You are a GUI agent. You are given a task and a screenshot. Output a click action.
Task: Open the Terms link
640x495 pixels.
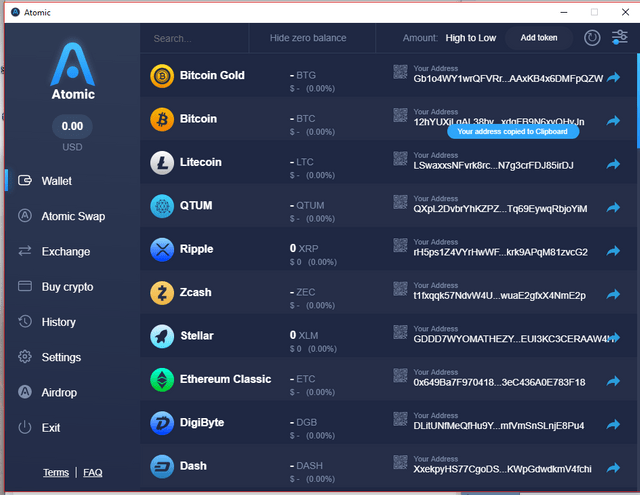coord(56,473)
